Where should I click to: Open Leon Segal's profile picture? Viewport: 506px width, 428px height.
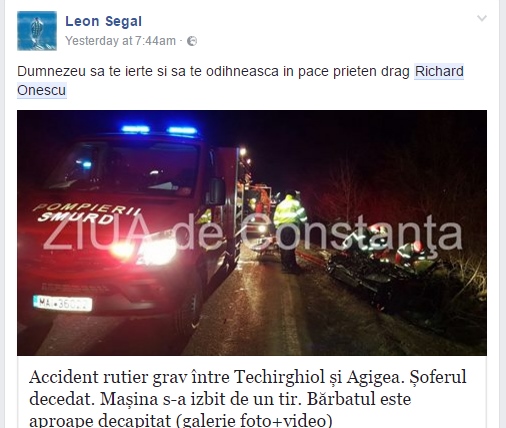pos(37,31)
